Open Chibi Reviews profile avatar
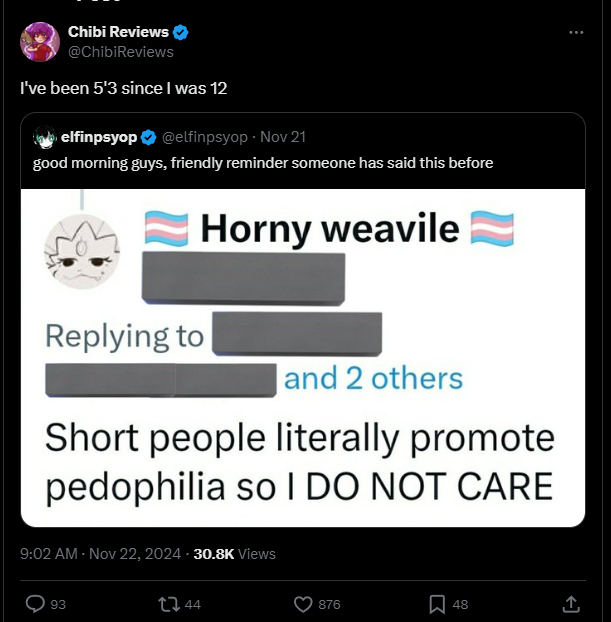Viewport: 611px width, 622px height. (x=40, y=42)
